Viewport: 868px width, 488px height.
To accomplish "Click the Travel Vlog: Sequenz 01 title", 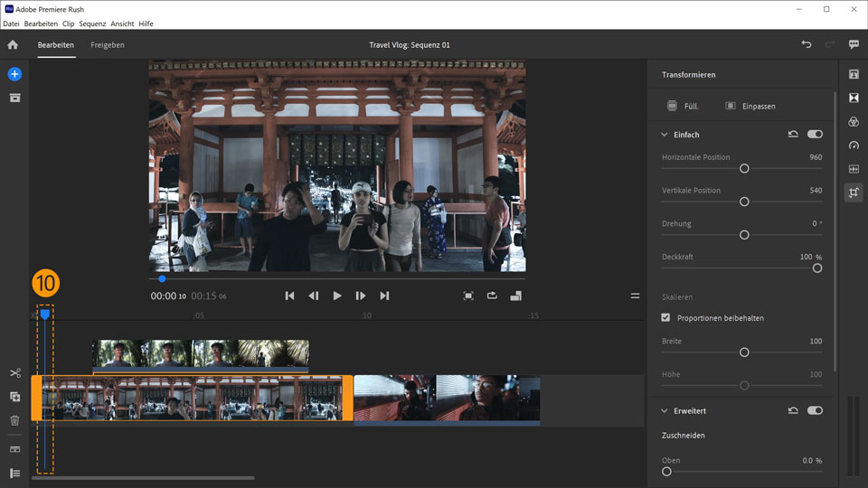I will [410, 45].
